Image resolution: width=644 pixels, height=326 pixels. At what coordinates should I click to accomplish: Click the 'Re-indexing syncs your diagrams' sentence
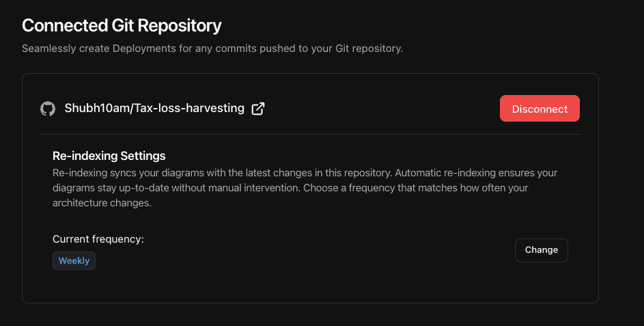[x=219, y=173]
